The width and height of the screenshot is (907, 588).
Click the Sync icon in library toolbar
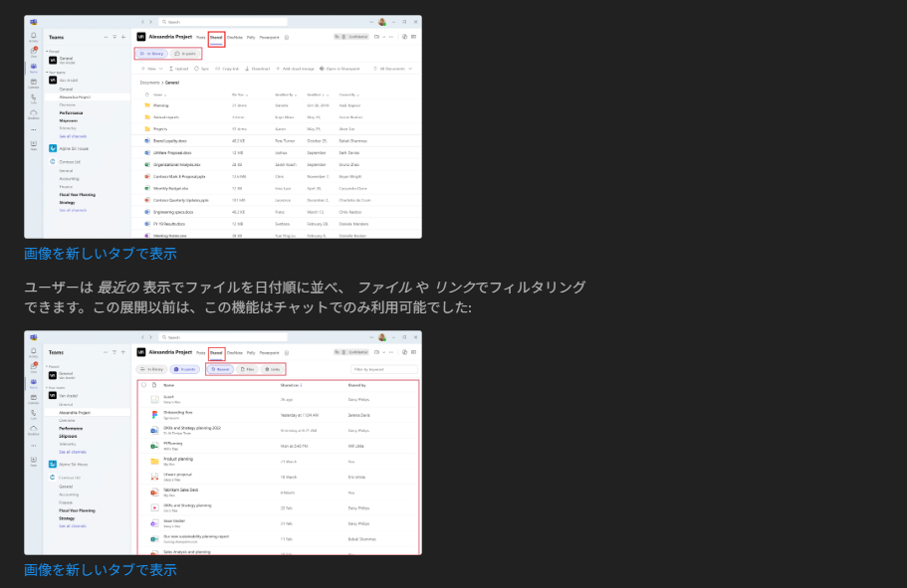click(x=195, y=69)
